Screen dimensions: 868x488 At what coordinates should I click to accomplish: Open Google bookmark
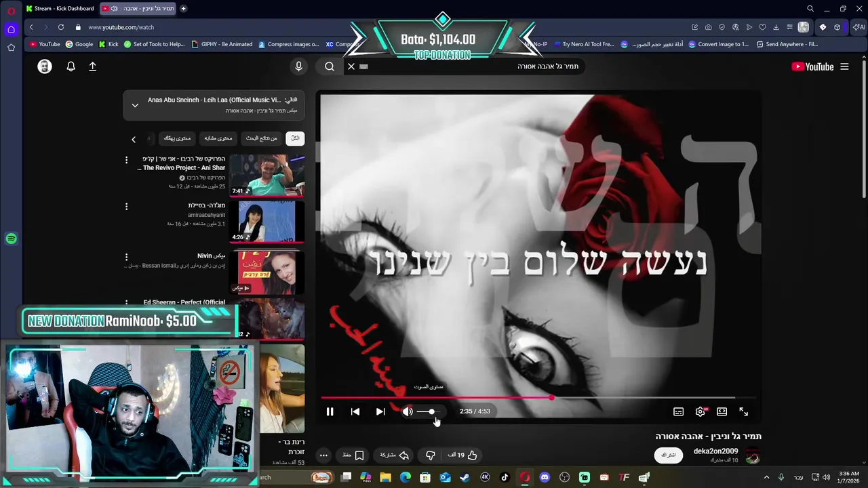tap(79, 44)
